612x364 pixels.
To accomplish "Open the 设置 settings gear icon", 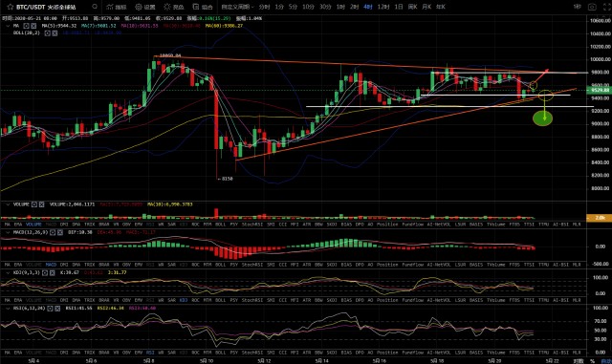I will point(139,7).
